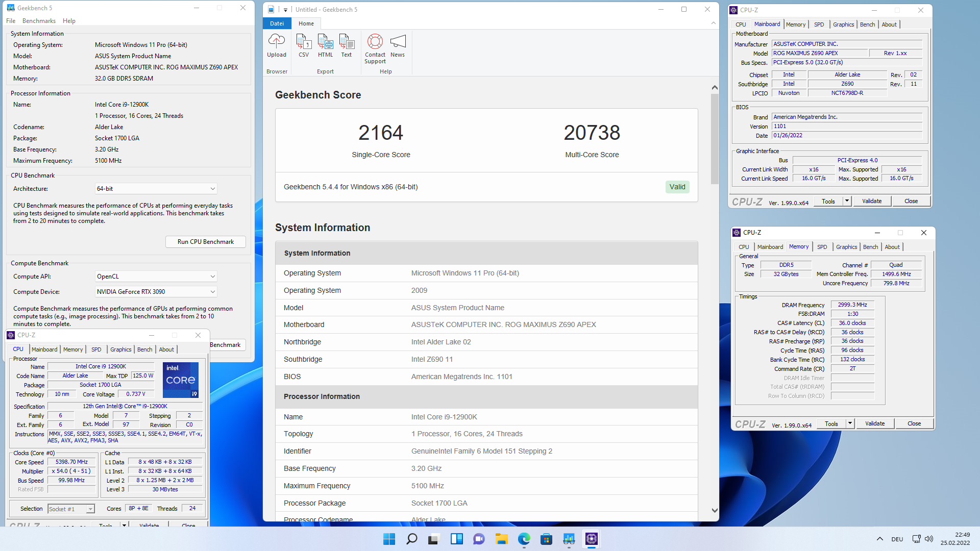This screenshot has height=551, width=980.
Task: Switch to Graphics tab in bottom-left CPU-Z
Action: tap(121, 349)
